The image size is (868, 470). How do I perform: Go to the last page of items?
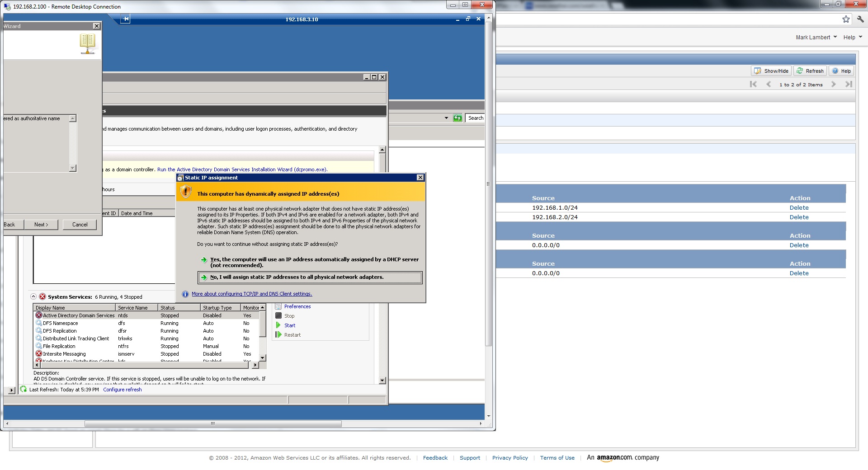coord(849,85)
